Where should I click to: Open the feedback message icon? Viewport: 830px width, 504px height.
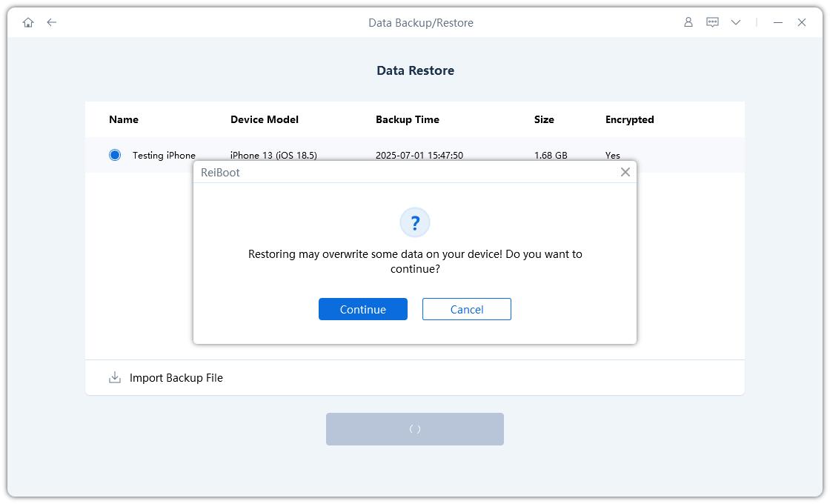(x=712, y=22)
